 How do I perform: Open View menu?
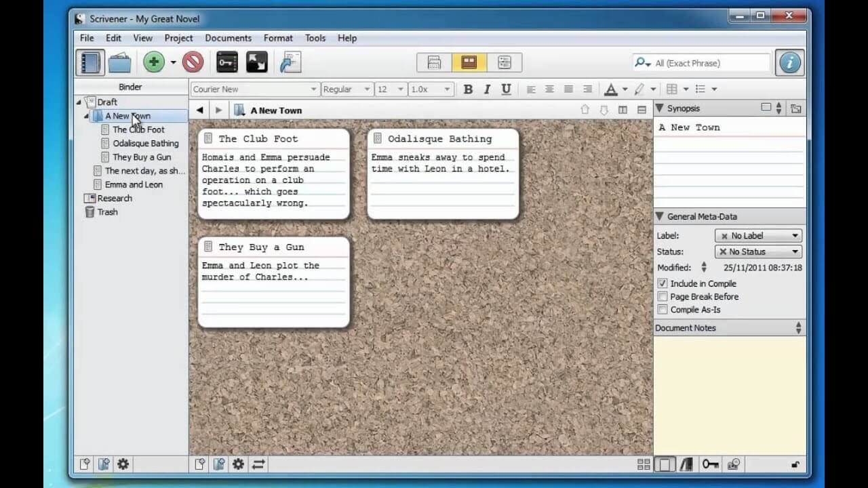(x=142, y=38)
